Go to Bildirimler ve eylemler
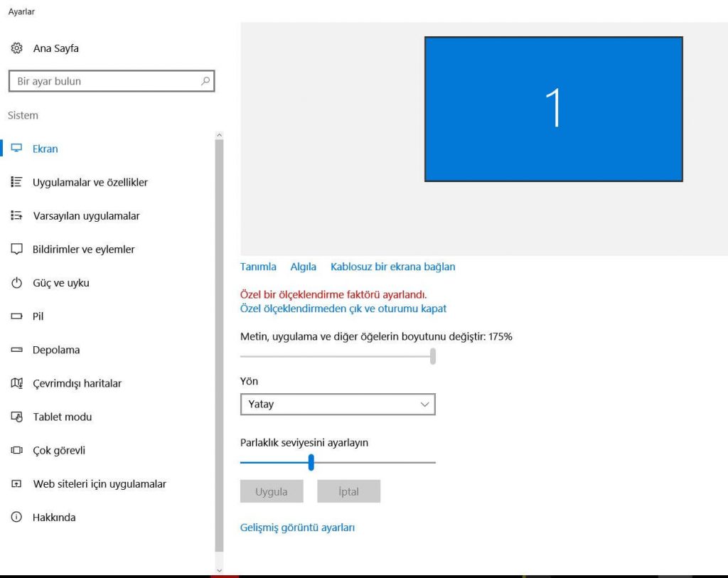The height and width of the screenshot is (578, 728). (x=83, y=250)
